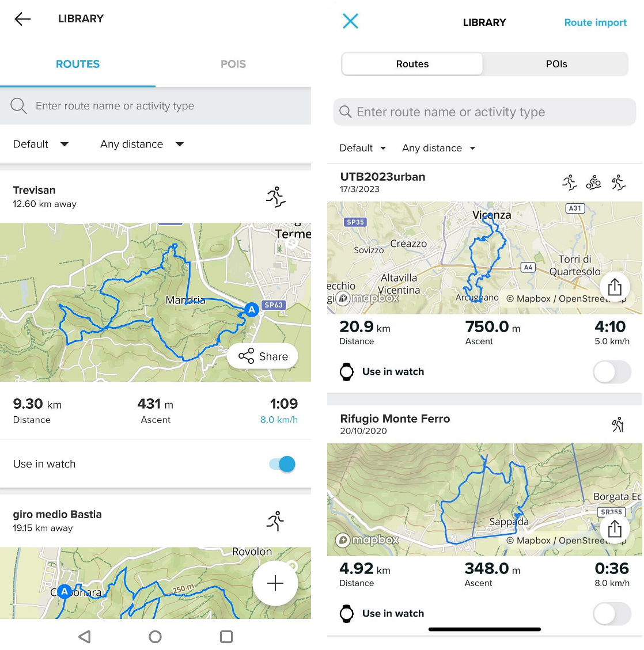
Task: Switch to the POIS tab on Android
Action: tap(233, 64)
